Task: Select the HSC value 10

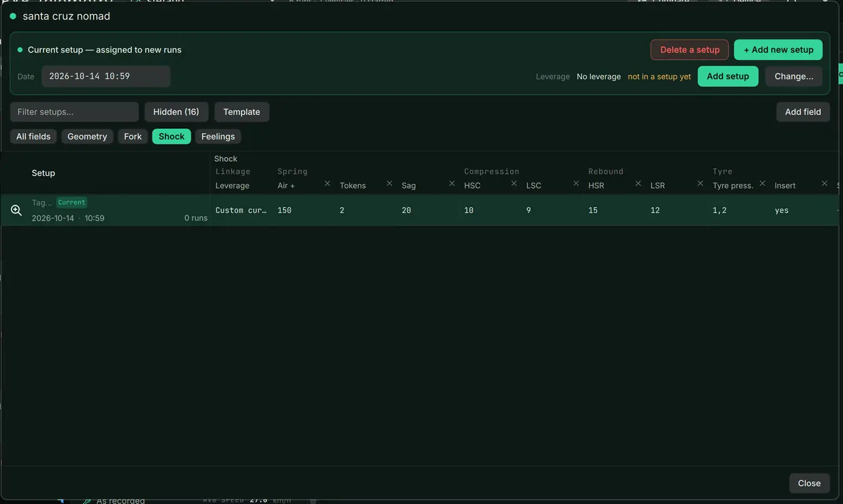Action: coord(469,210)
